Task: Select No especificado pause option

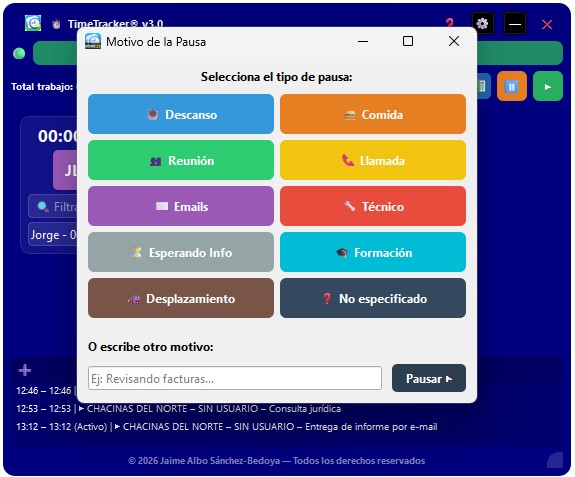Action: click(x=373, y=298)
